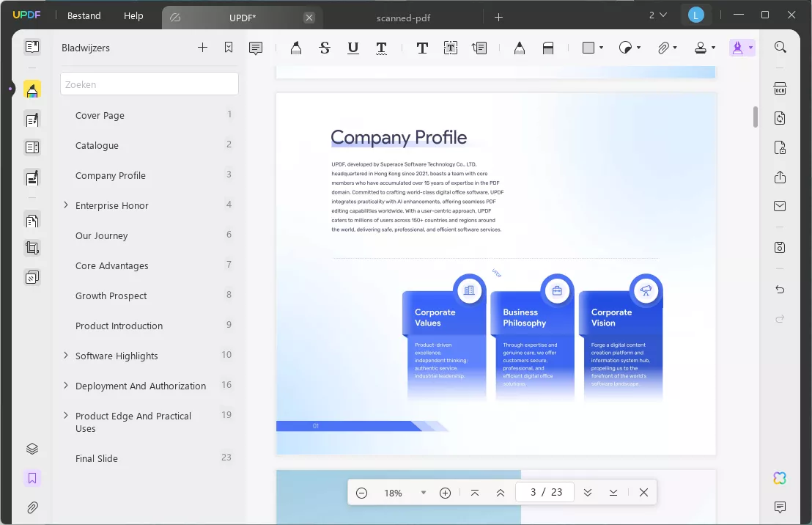This screenshot has height=525, width=812.
Task: Open the user account avatar L
Action: click(696, 15)
